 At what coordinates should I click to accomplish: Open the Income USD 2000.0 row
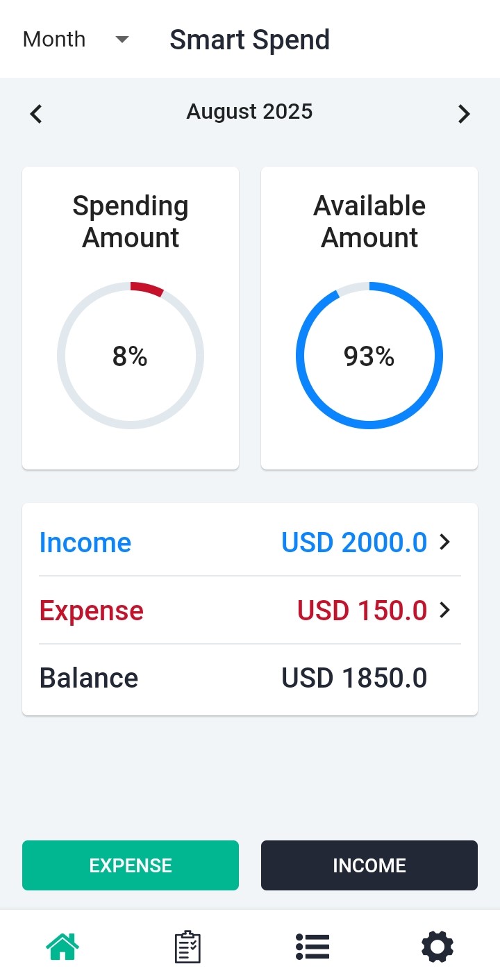tap(250, 542)
